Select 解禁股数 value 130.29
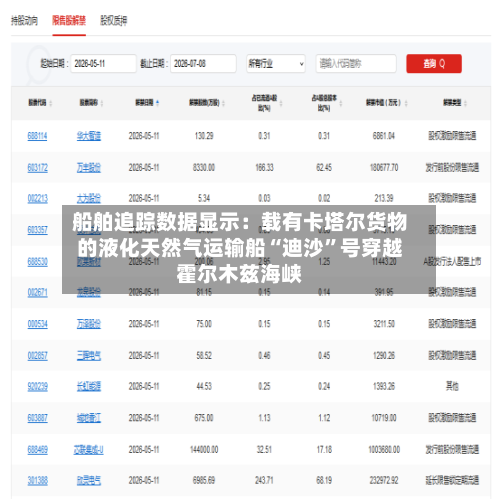This screenshot has width=500, height=499. 204,136
